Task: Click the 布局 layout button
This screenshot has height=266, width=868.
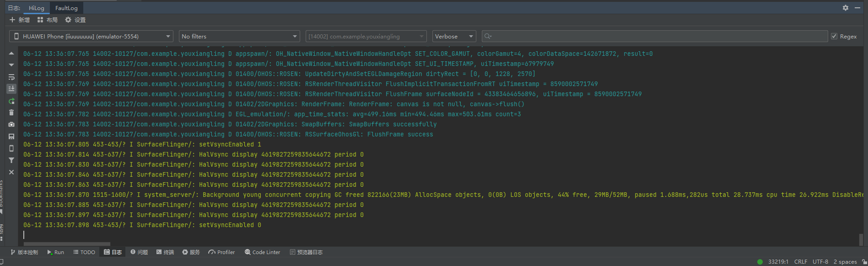Action: click(x=48, y=20)
